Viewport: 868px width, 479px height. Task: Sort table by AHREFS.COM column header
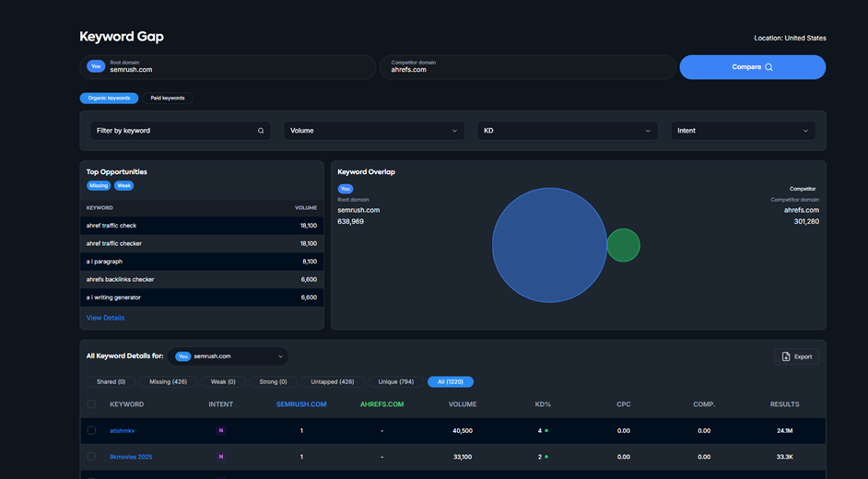[382, 404]
